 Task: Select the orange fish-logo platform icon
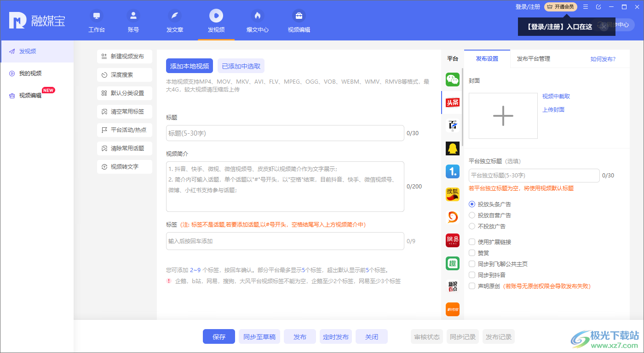pyautogui.click(x=453, y=217)
